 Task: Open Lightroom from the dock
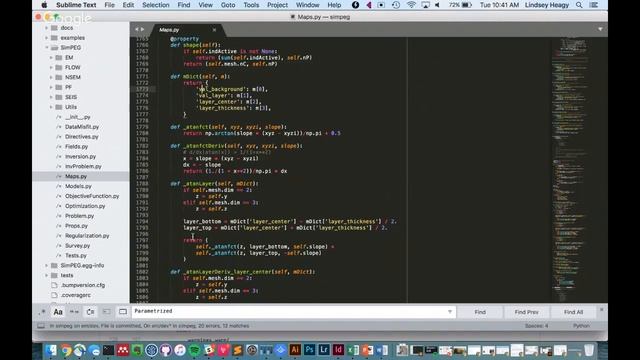(x=324, y=350)
